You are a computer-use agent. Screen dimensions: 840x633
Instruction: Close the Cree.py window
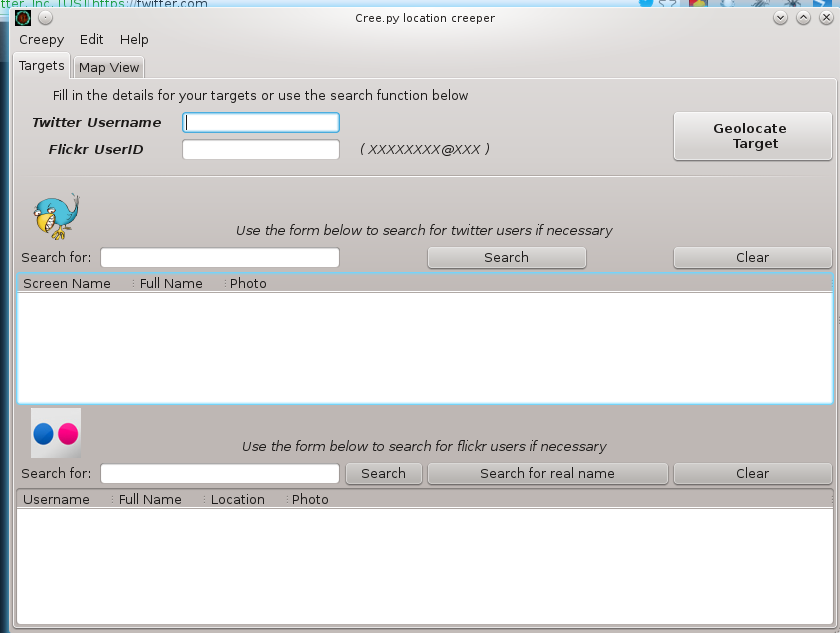[827, 18]
